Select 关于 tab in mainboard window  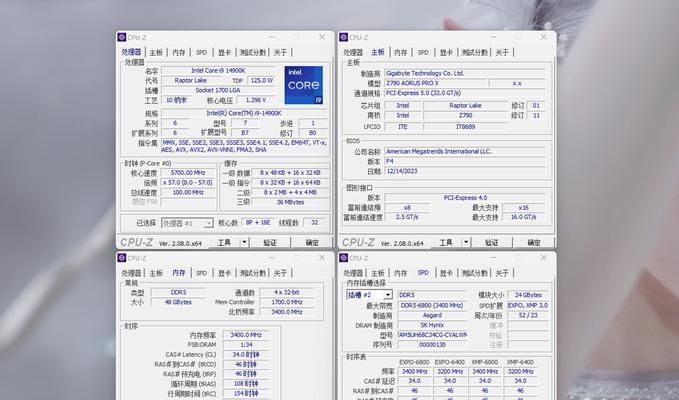pyautogui.click(x=502, y=52)
